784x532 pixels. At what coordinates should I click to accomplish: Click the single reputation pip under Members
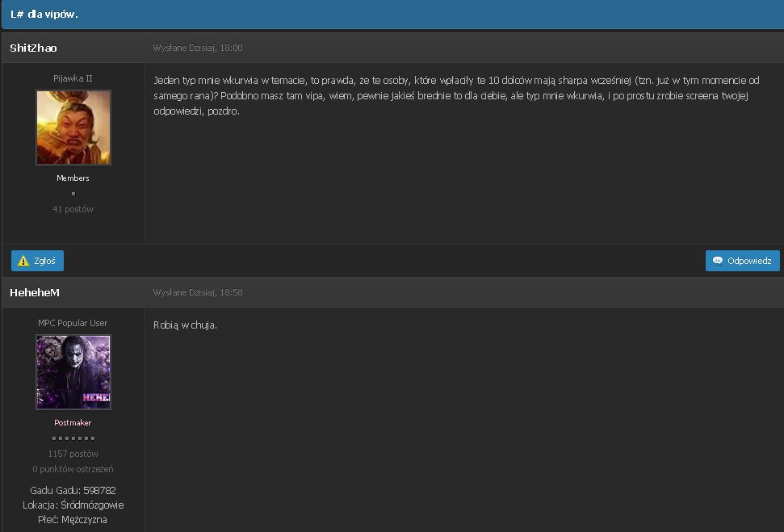(x=73, y=194)
